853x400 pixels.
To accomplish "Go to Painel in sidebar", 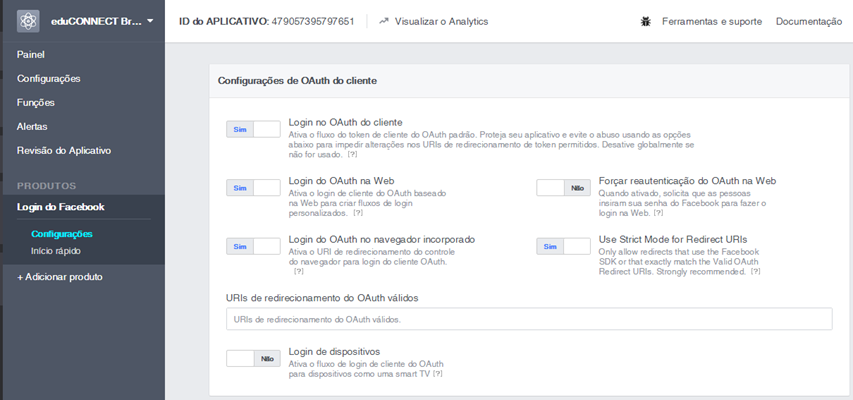I will coord(30,55).
